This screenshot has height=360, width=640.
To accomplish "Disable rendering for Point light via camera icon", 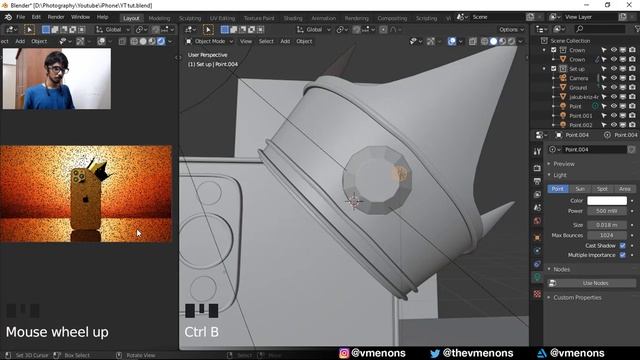I will coord(632,106).
